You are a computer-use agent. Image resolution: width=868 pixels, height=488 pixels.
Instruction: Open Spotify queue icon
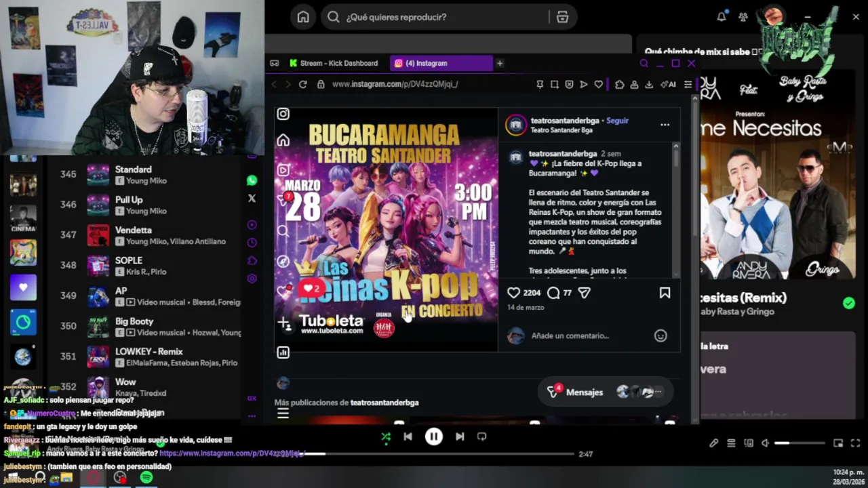tap(731, 443)
